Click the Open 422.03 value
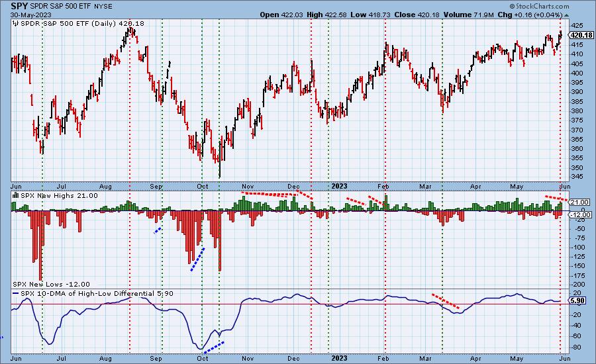596x364 pixels. (281, 15)
